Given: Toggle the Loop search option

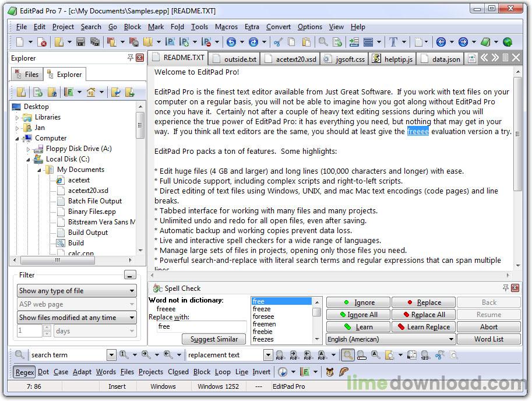Looking at the screenshot, I should 223,372.
